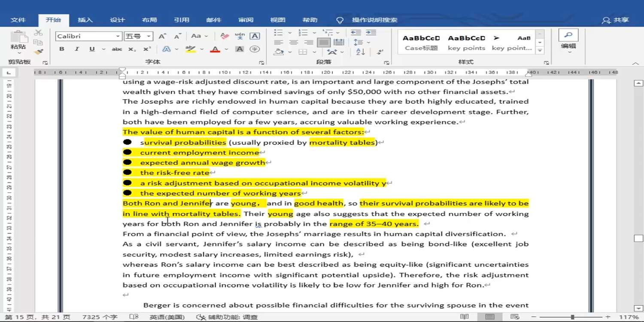Screen dimensions: 644x322
Task: Open the 文件 tab
Action: (18, 20)
